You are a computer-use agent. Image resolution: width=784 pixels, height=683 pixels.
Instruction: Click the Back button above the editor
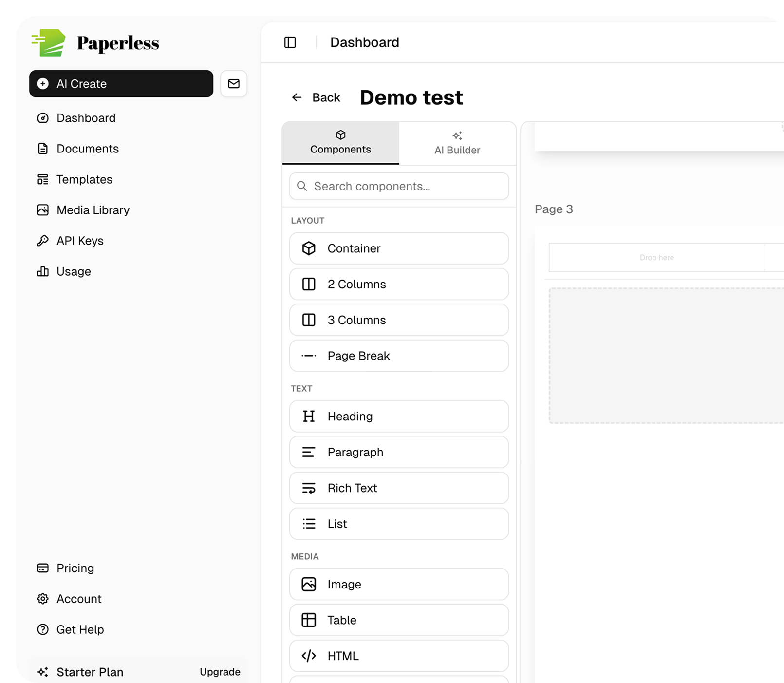pos(316,97)
